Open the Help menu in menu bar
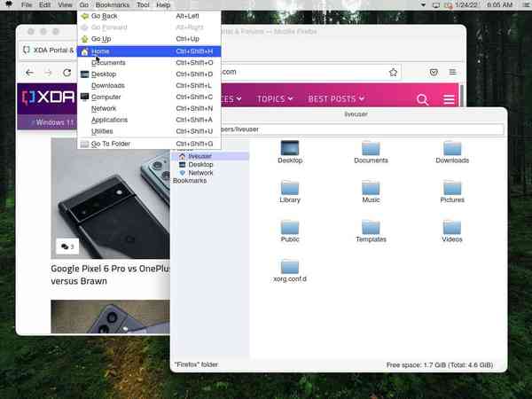Image resolution: width=532 pixels, height=399 pixels. point(163,4)
